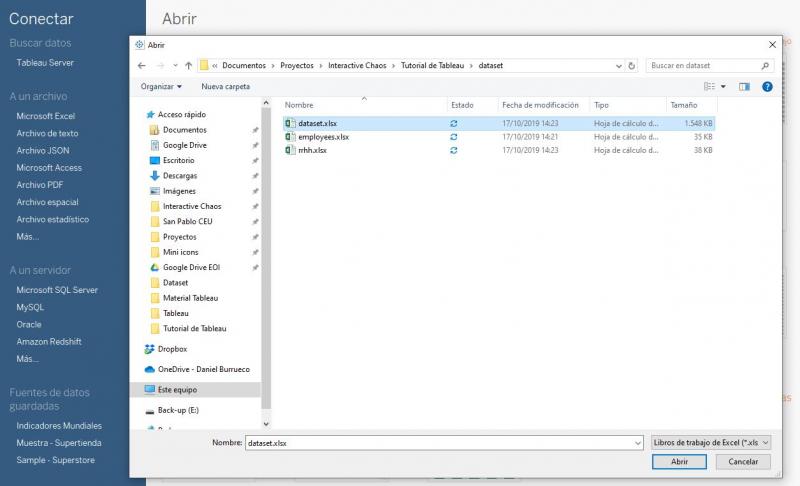Viewport: 800px width, 486px height.
Task: Create a folder with Nueva carpeta
Action: click(226, 87)
